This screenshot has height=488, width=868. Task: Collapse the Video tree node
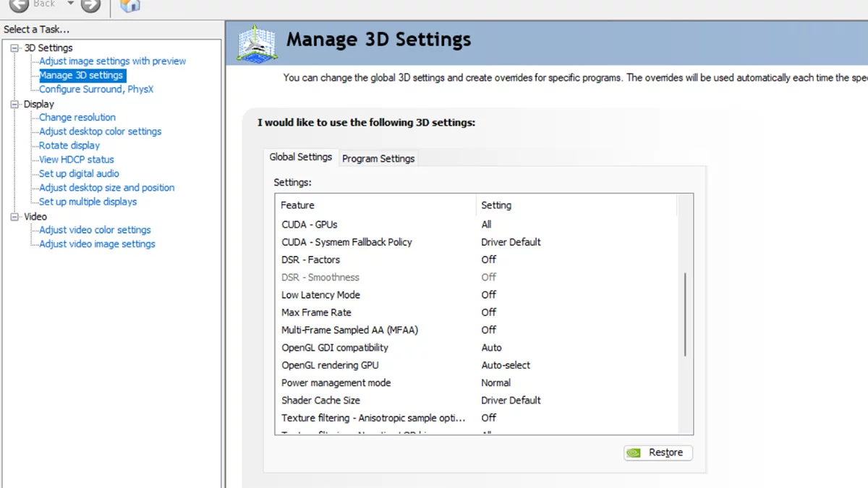pyautogui.click(x=15, y=216)
